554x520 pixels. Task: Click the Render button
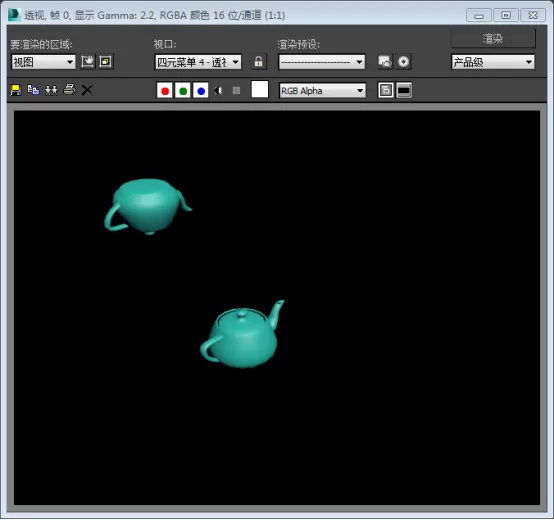(493, 38)
